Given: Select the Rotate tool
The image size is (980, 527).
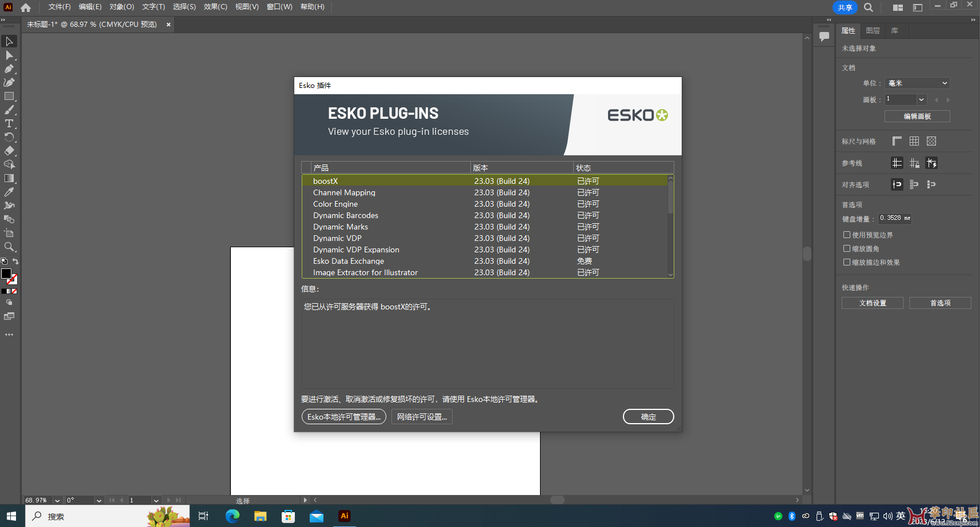Looking at the screenshot, I should [x=9, y=137].
